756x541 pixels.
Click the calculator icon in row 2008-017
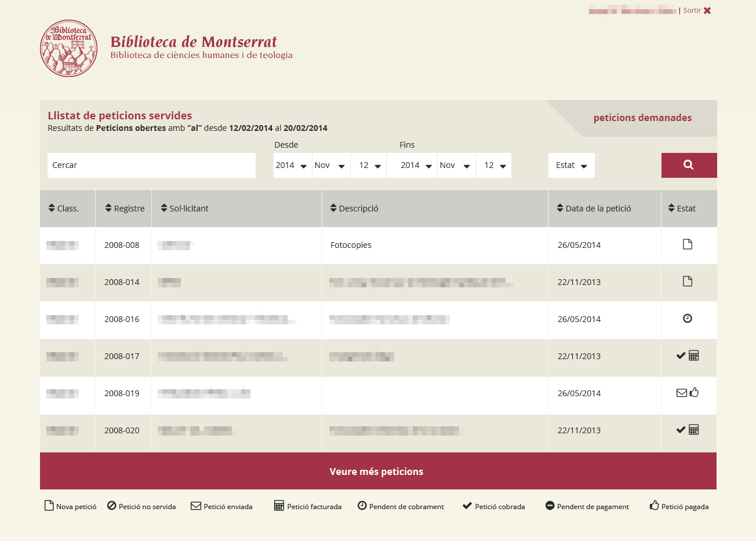(x=694, y=356)
